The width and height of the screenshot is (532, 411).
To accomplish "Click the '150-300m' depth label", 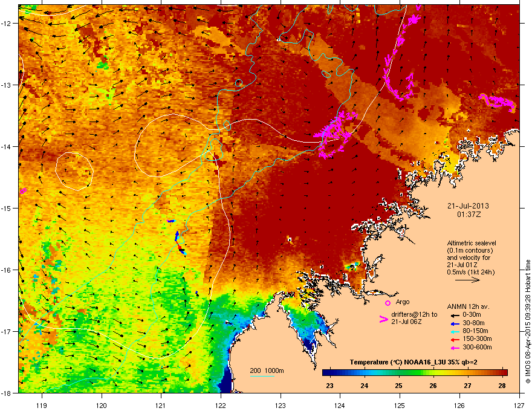I will (x=477, y=338).
